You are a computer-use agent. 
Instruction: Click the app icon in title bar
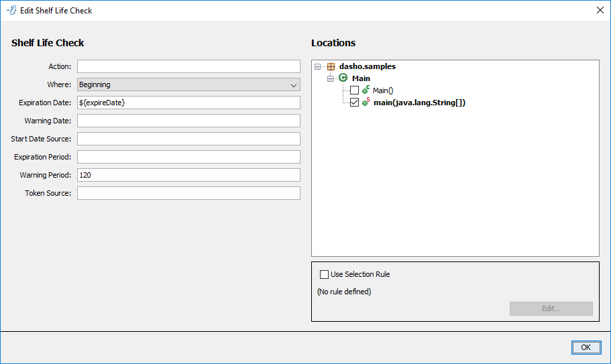(11, 10)
